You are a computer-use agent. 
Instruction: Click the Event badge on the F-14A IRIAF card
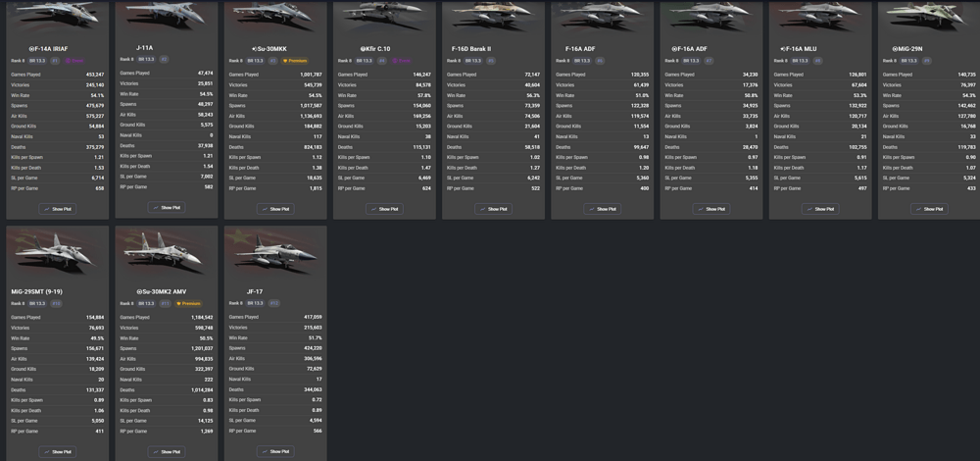(74, 61)
